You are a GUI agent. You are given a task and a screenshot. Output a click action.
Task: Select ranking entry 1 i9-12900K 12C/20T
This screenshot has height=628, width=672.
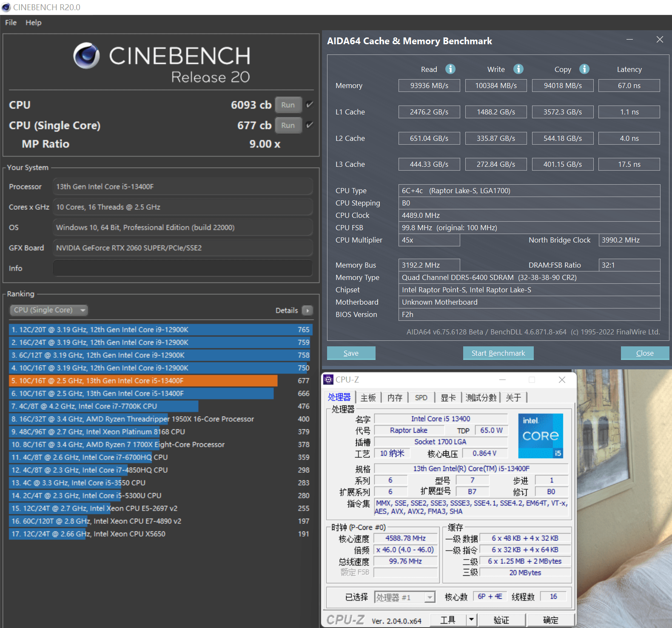click(161, 329)
